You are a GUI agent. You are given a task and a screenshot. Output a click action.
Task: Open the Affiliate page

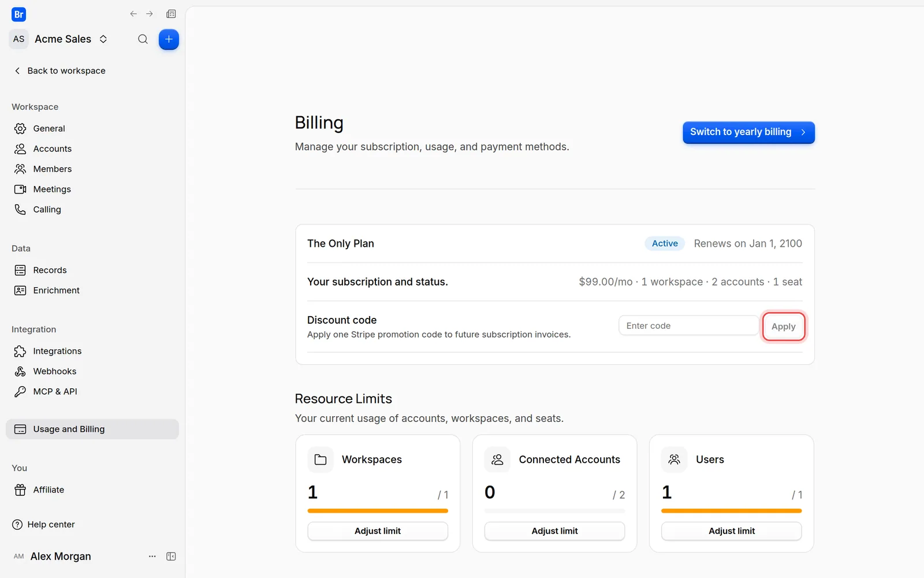[x=92, y=490]
